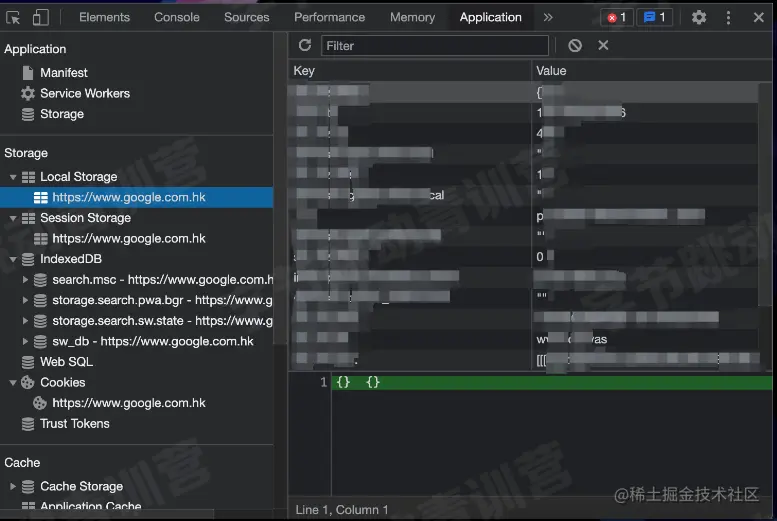Open the three-dot customize menu
This screenshot has width=777, height=521.
tap(728, 18)
